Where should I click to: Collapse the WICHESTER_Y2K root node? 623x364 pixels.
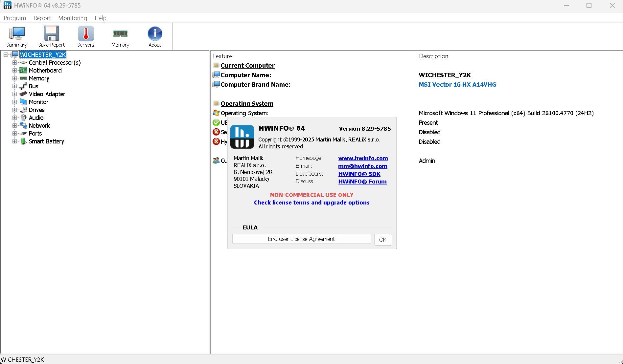(6, 54)
